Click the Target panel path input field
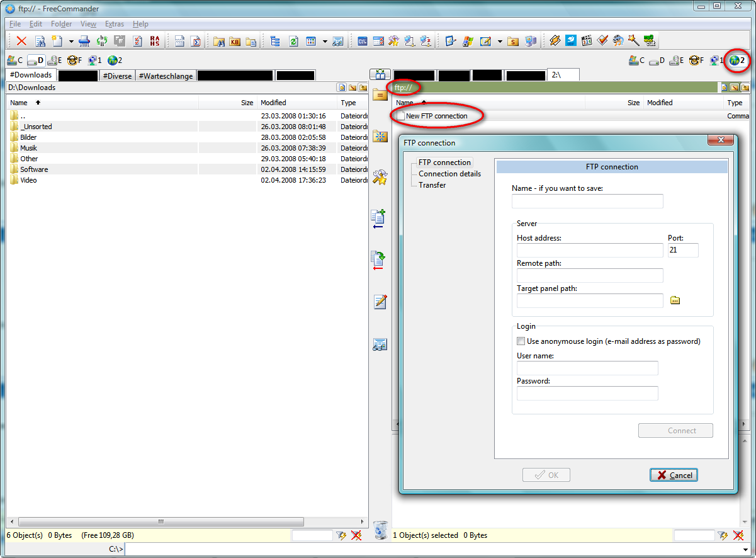The image size is (756, 558). (590, 300)
